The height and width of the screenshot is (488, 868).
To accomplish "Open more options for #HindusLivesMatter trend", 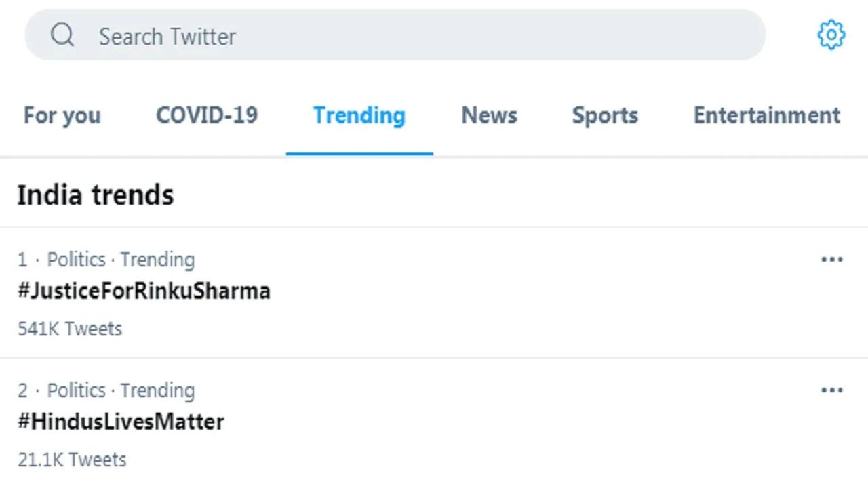I will coord(832,390).
